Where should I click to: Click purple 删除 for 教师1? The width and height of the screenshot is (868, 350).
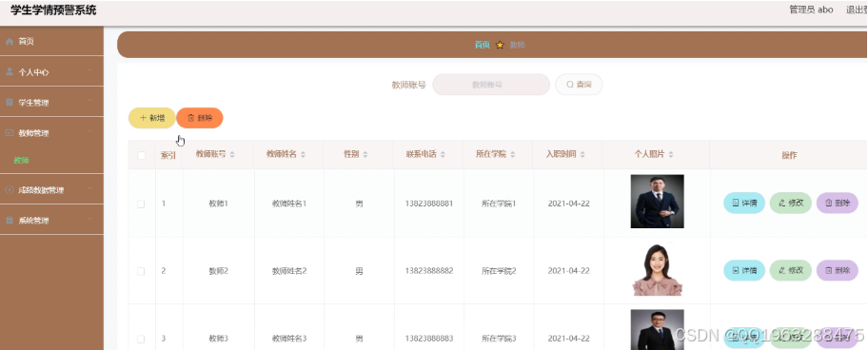[x=837, y=203]
